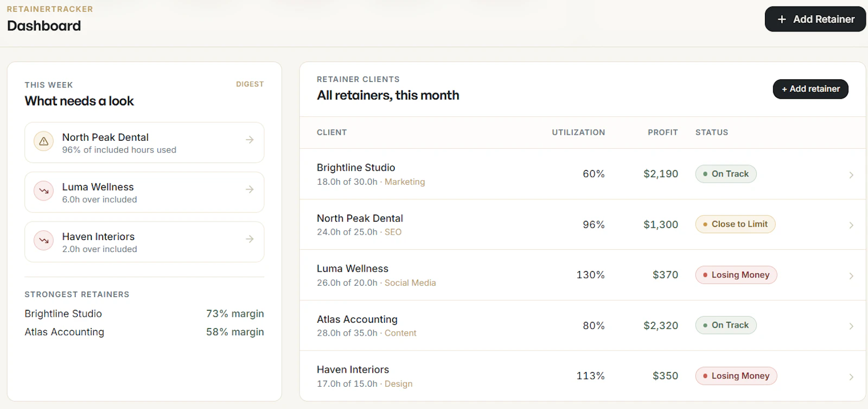Click the 96% utilization value
Viewport: 868px width, 409px height.
pyautogui.click(x=593, y=224)
